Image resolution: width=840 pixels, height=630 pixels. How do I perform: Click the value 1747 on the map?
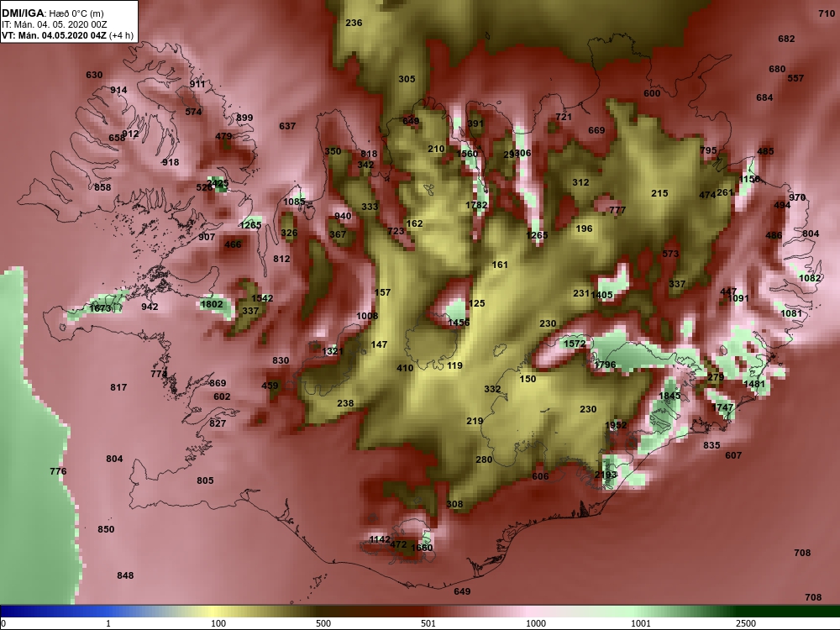(x=722, y=407)
